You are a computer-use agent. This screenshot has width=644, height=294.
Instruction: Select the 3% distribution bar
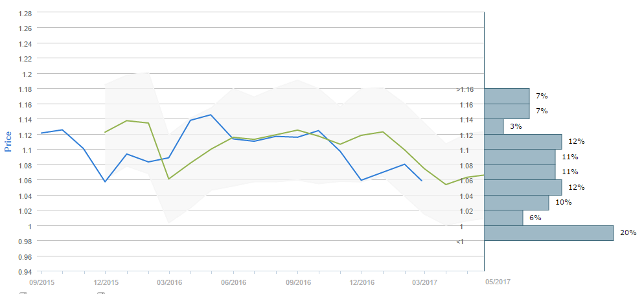click(494, 126)
